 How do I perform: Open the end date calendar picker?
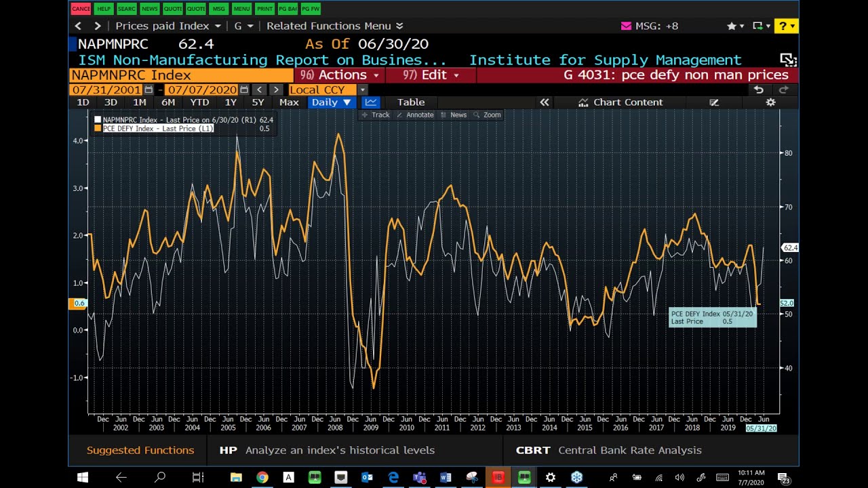244,89
